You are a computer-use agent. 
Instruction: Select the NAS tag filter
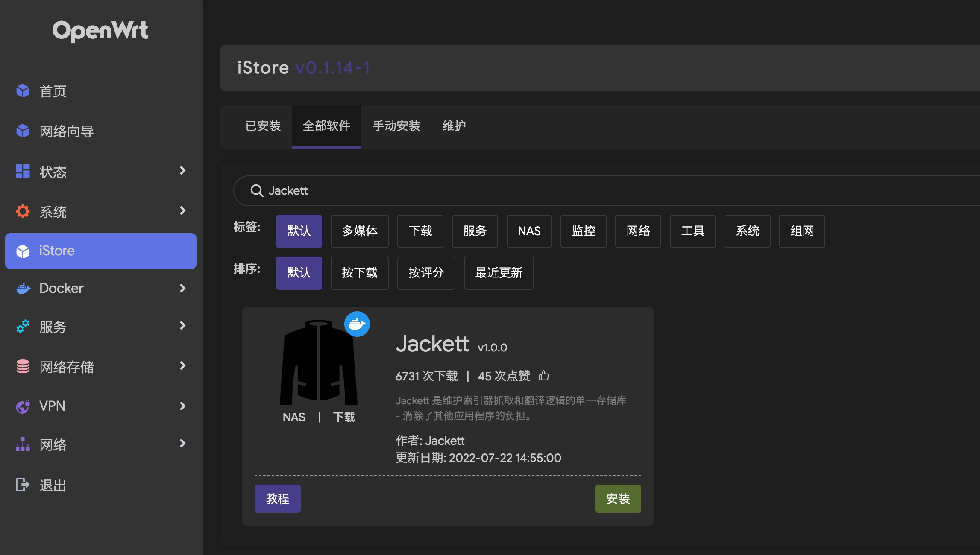click(529, 231)
